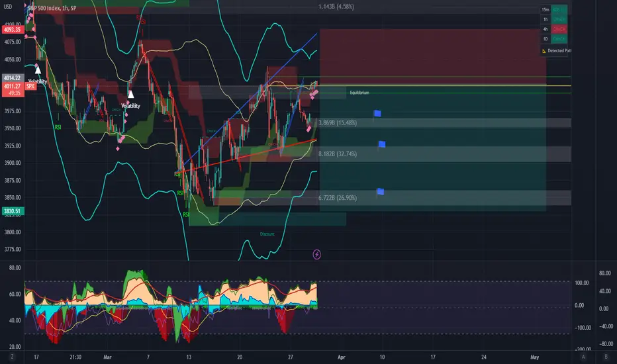The width and height of the screenshot is (617, 364).
Task: Click the red SPX symbol price tag
Action: [30, 86]
